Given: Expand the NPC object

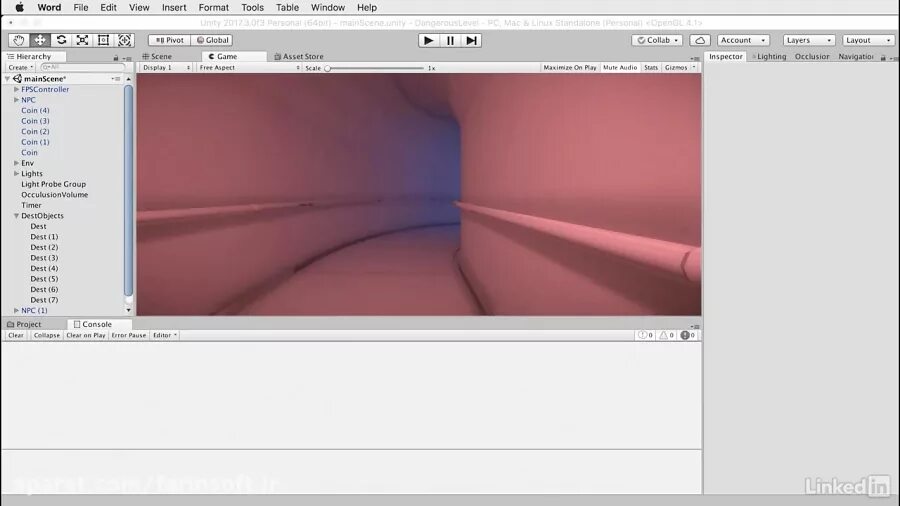Looking at the screenshot, I should coord(16,100).
